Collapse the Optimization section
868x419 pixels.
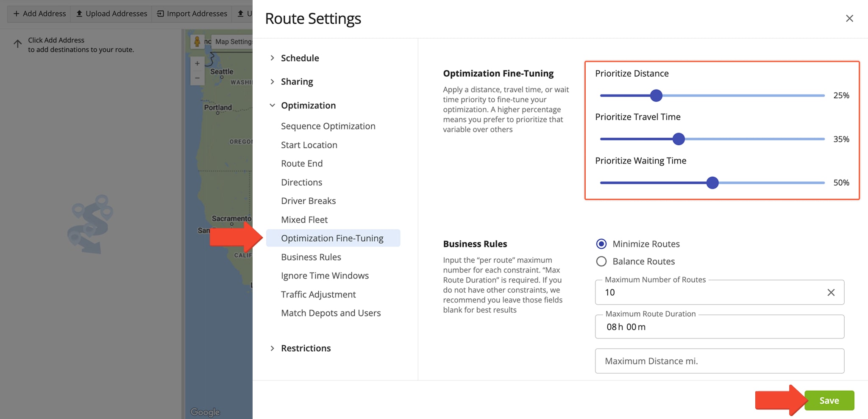pos(272,105)
